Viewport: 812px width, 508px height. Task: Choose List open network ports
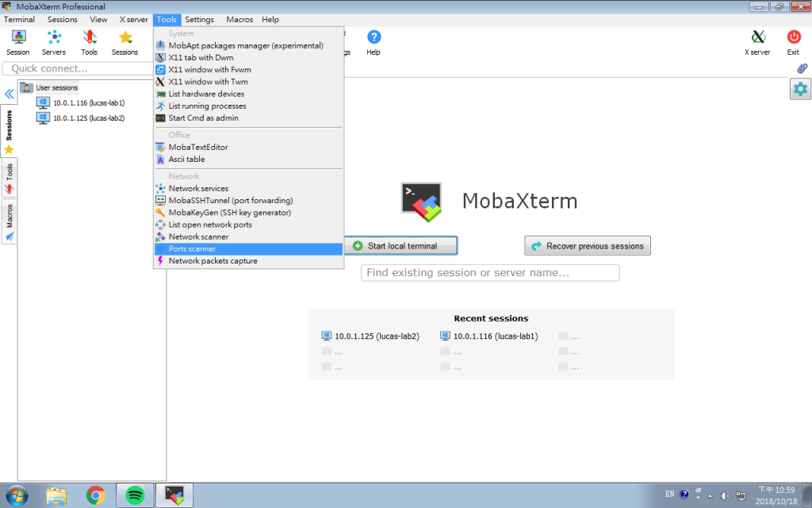(248, 225)
